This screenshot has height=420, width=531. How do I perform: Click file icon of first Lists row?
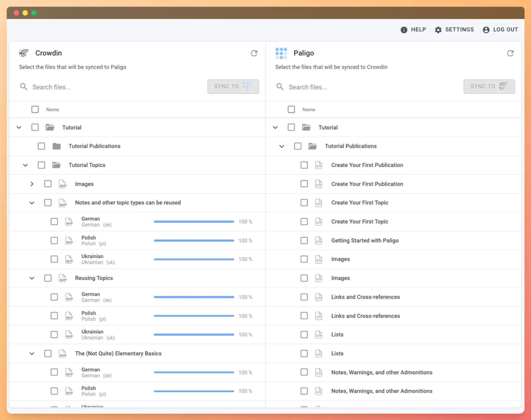point(319,335)
